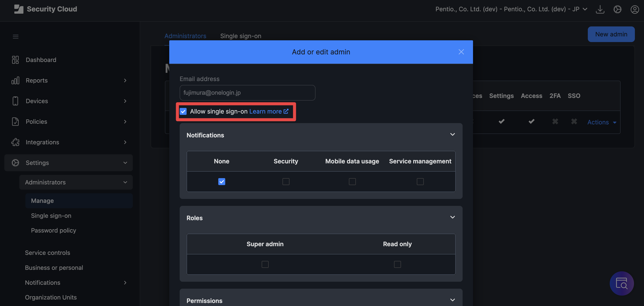Click the Policies document icon
This screenshot has width=644, height=306.
point(15,122)
